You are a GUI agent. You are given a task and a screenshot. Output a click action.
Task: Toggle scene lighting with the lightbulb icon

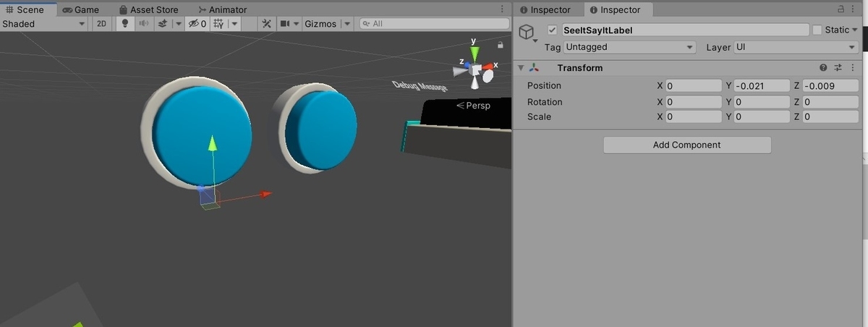[x=124, y=24]
